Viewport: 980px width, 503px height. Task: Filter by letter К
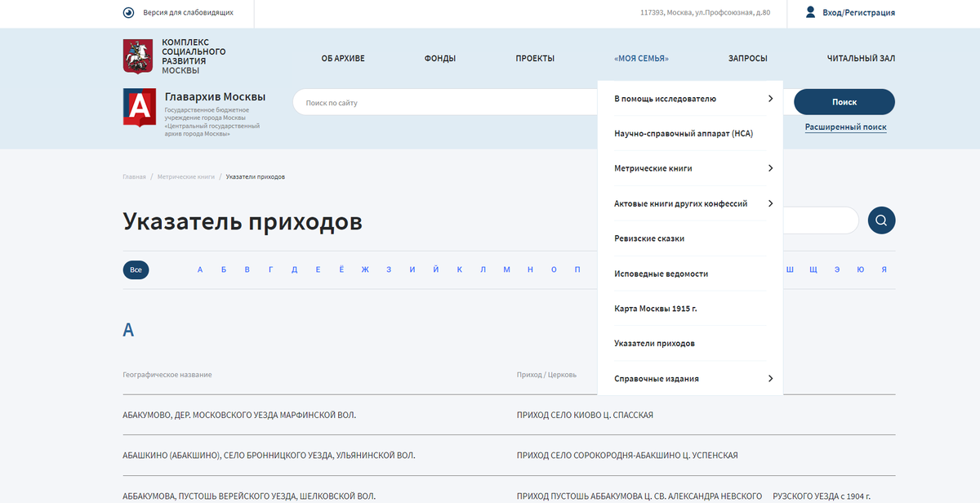tap(460, 269)
